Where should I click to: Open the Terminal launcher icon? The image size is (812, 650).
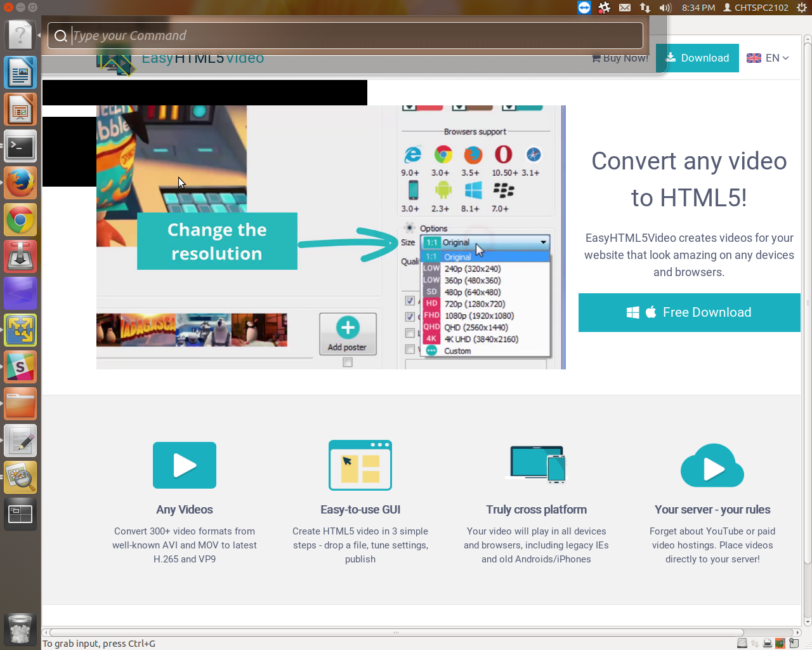[20, 147]
